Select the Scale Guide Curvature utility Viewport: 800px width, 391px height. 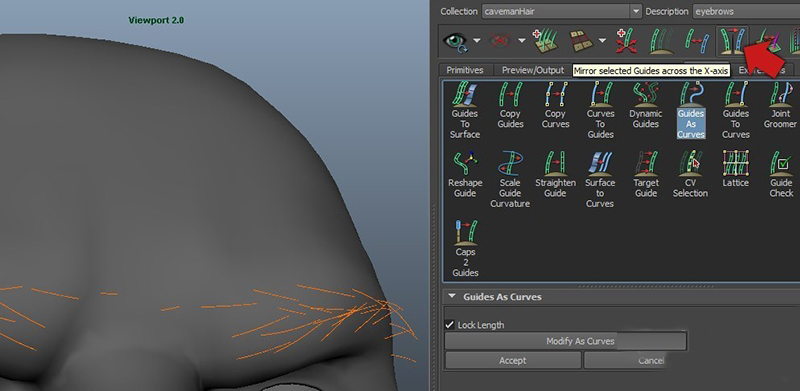click(510, 179)
